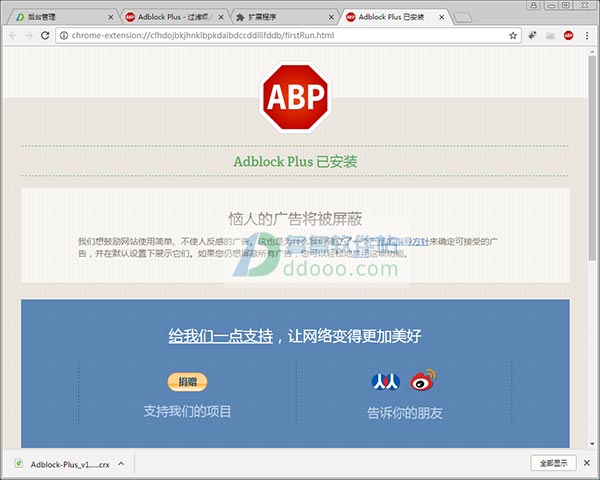Click the large ABP stop-sign logo
This screenshot has height=480, width=600.
295,97
